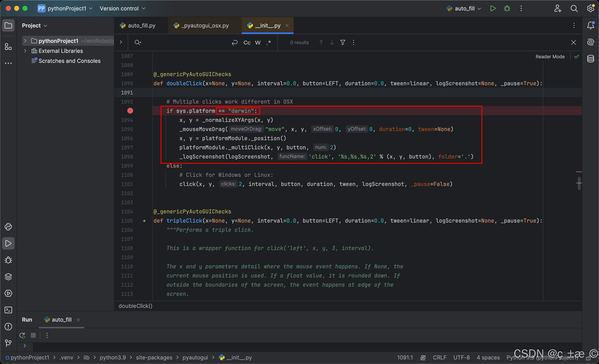Enable regex search mode
The image size is (599, 364).
pos(269,42)
